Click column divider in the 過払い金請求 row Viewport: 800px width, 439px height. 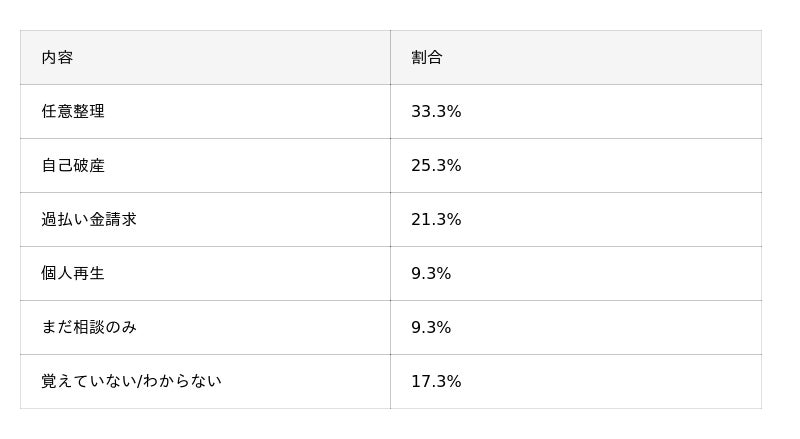pyautogui.click(x=390, y=220)
